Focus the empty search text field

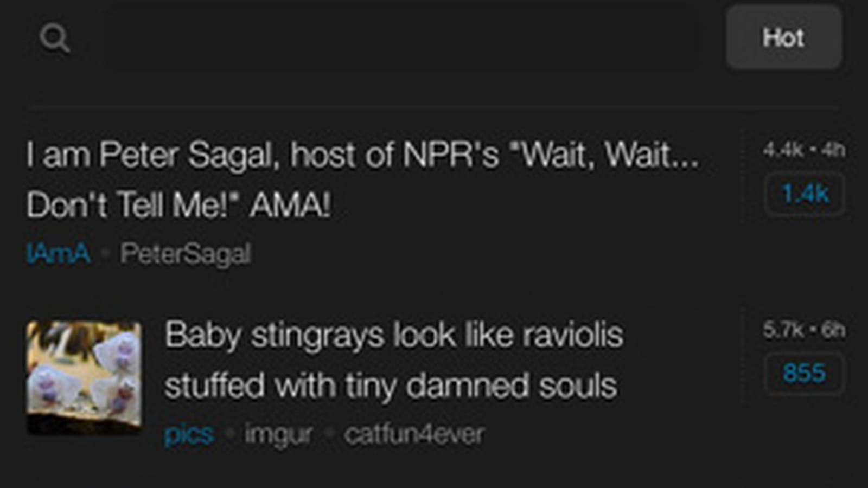pos(401,38)
